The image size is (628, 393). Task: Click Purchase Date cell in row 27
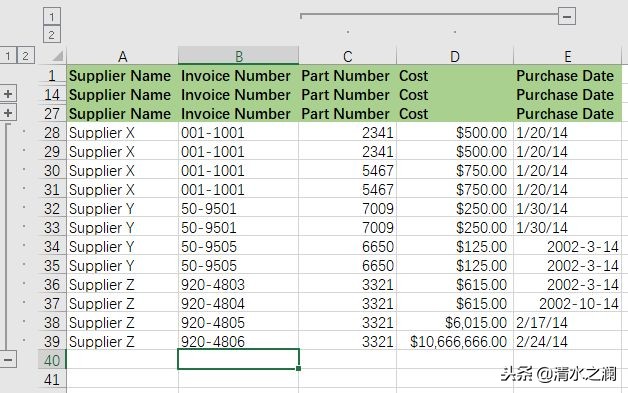click(x=568, y=113)
